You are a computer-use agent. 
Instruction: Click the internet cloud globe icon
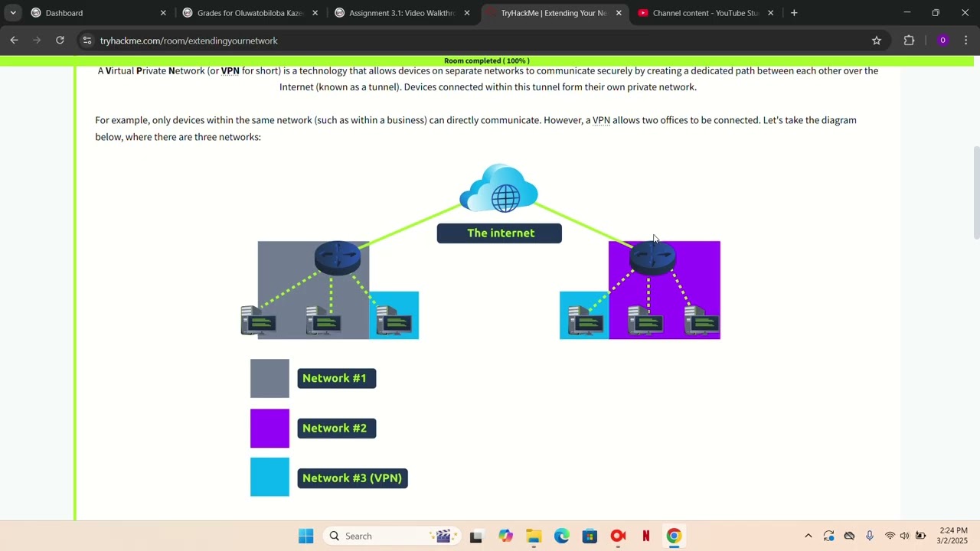coord(498,187)
